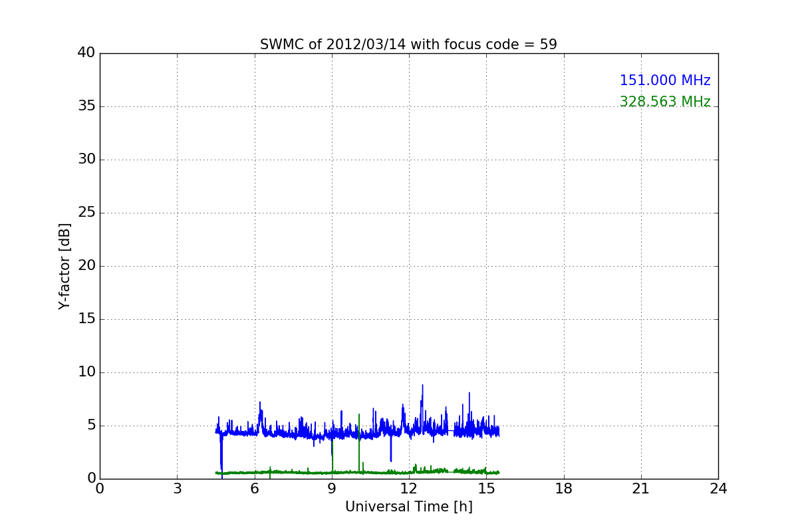The height and width of the screenshot is (532, 798).
Task: Click y-axis tick label '5'
Action: [x=91, y=426]
